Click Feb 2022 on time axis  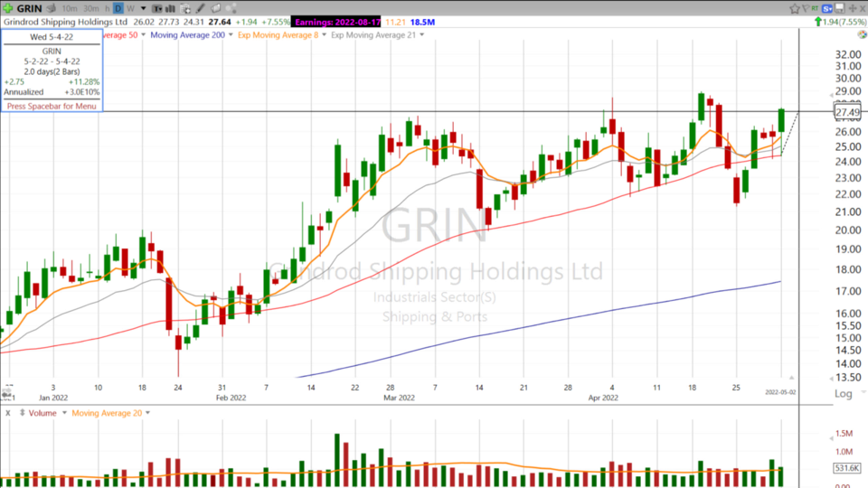click(231, 398)
